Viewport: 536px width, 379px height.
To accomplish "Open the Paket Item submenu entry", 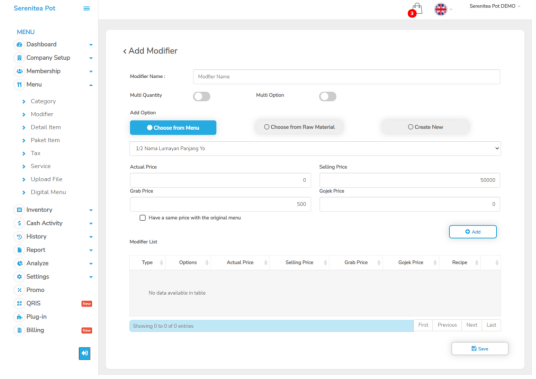I will pyautogui.click(x=45, y=140).
